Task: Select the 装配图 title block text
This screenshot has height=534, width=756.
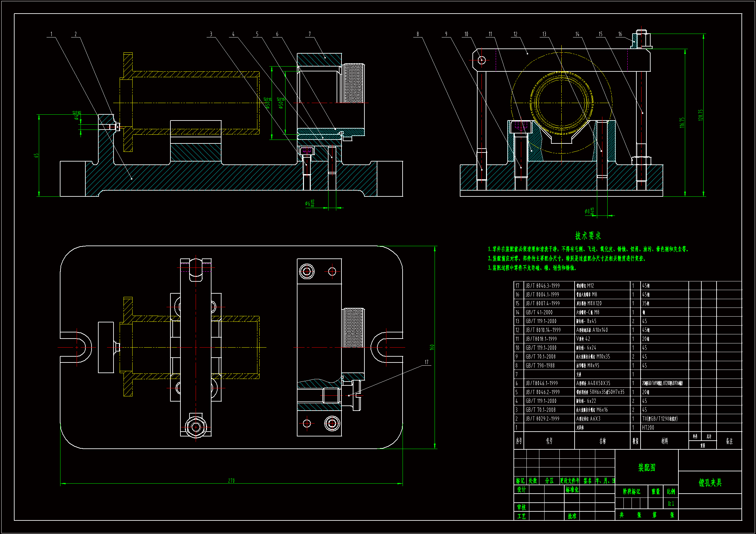Action: tap(646, 467)
